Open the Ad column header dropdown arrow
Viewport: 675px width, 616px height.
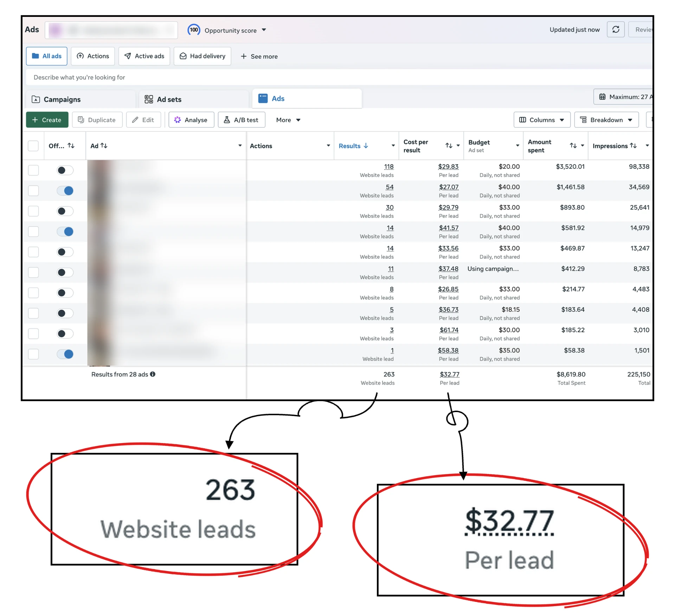(x=240, y=146)
